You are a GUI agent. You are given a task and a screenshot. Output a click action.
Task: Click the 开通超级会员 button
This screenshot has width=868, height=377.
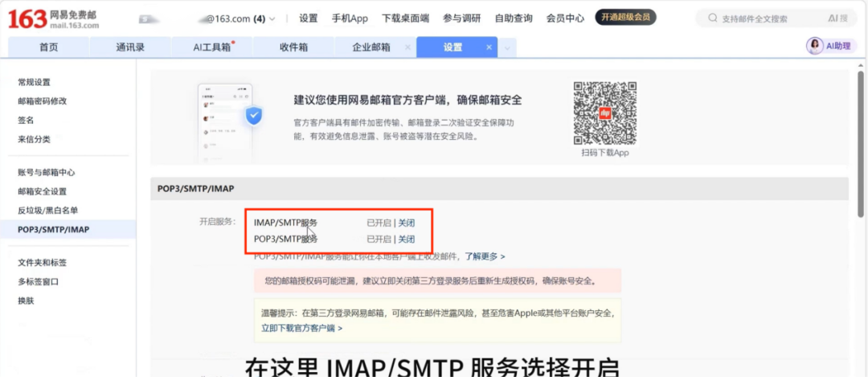[x=625, y=17]
